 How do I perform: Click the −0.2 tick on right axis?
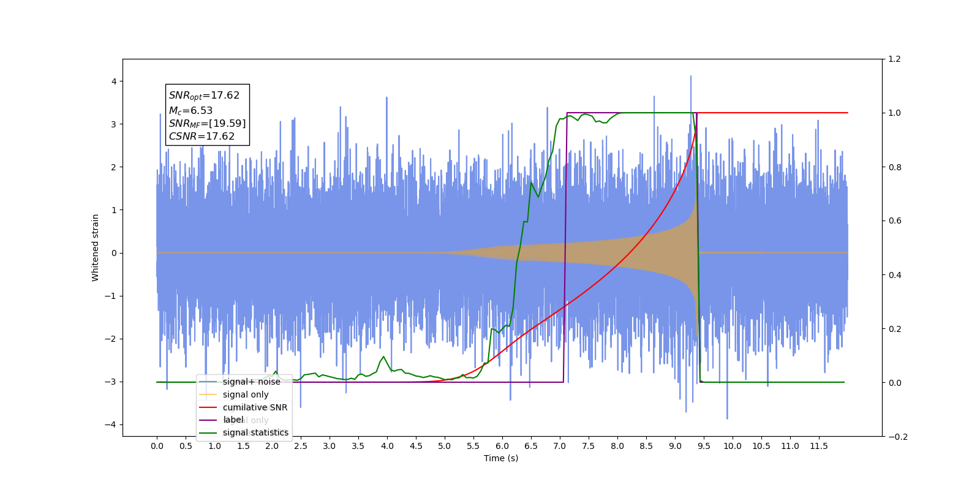tap(897, 437)
